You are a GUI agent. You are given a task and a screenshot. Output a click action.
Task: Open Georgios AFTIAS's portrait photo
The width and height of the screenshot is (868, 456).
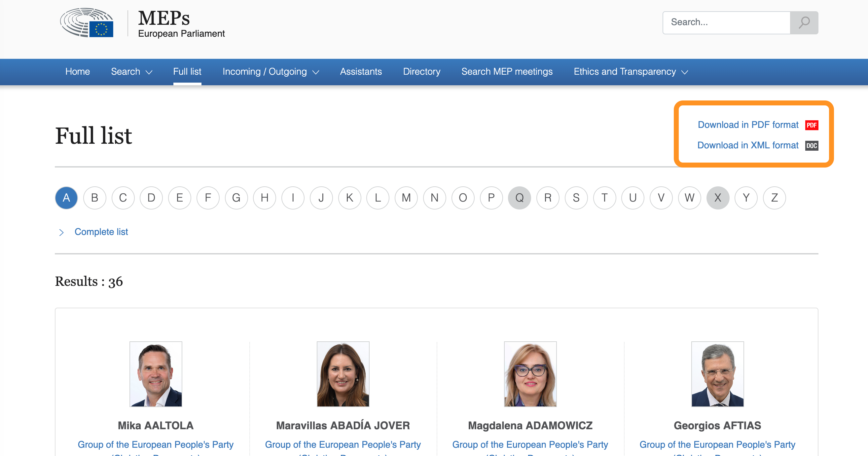pos(718,374)
